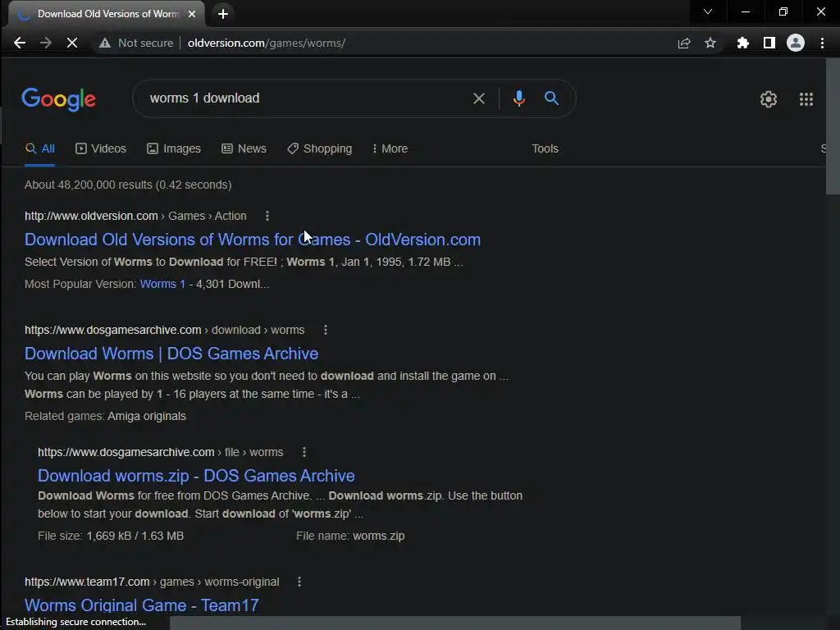Click 'File size: 1,669 kB / 1.63 MB' text
This screenshot has height=630, width=840.
pyautogui.click(x=111, y=536)
